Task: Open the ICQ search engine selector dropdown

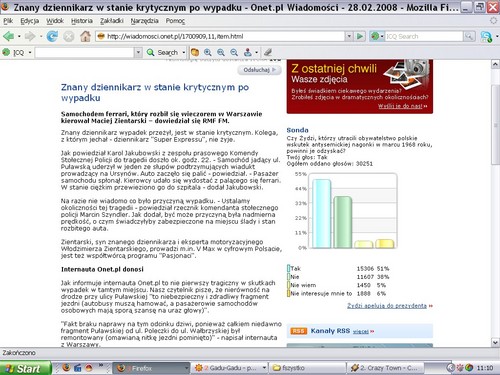Action: pyautogui.click(x=377, y=36)
